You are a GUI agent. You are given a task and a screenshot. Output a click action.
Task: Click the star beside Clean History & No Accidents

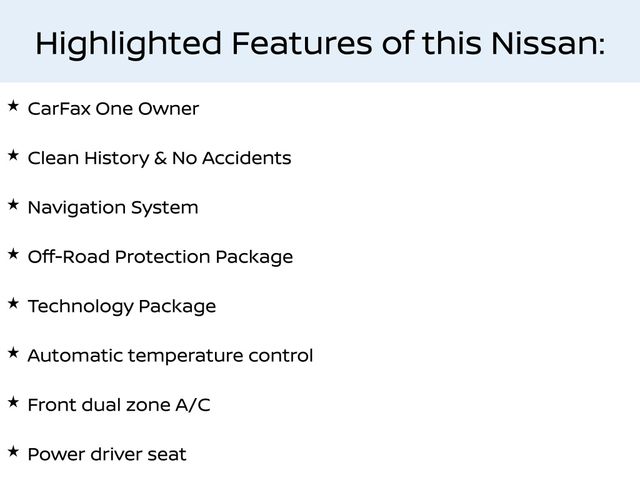pyautogui.click(x=12, y=155)
